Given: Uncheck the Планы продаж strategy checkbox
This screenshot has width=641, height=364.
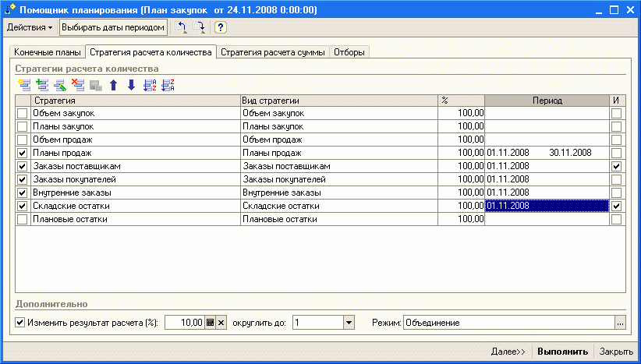Looking at the screenshot, I should [x=22, y=154].
